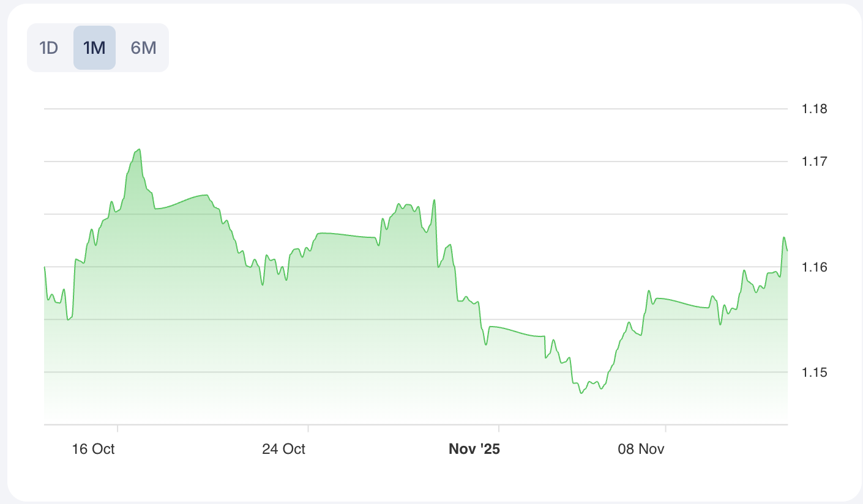Click the leftmost start of the price line
863x504 pixels.
coord(45,267)
